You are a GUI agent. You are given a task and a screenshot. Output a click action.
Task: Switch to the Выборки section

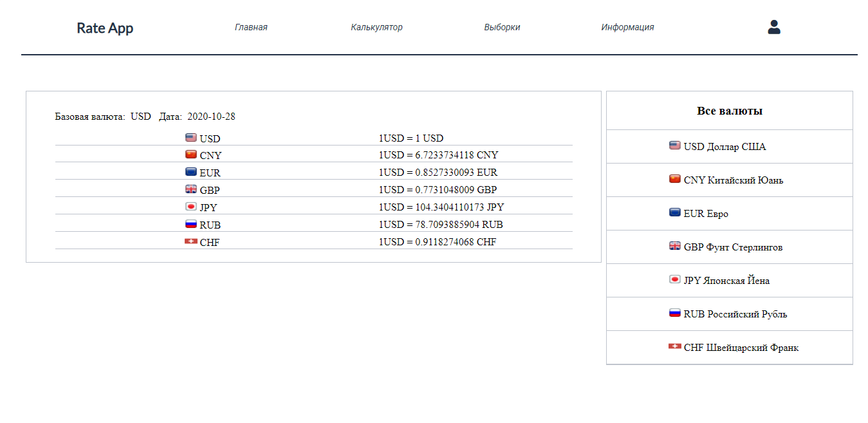[502, 27]
